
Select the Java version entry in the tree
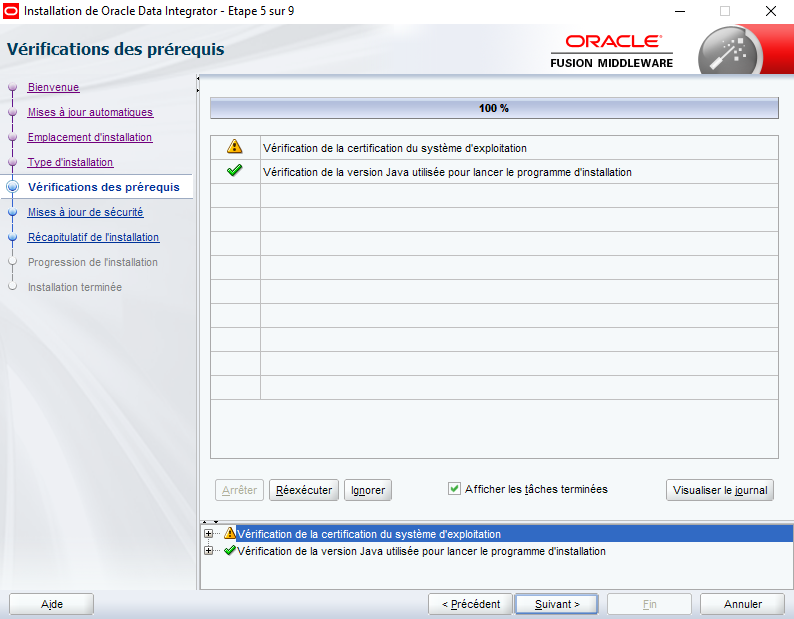(421, 551)
